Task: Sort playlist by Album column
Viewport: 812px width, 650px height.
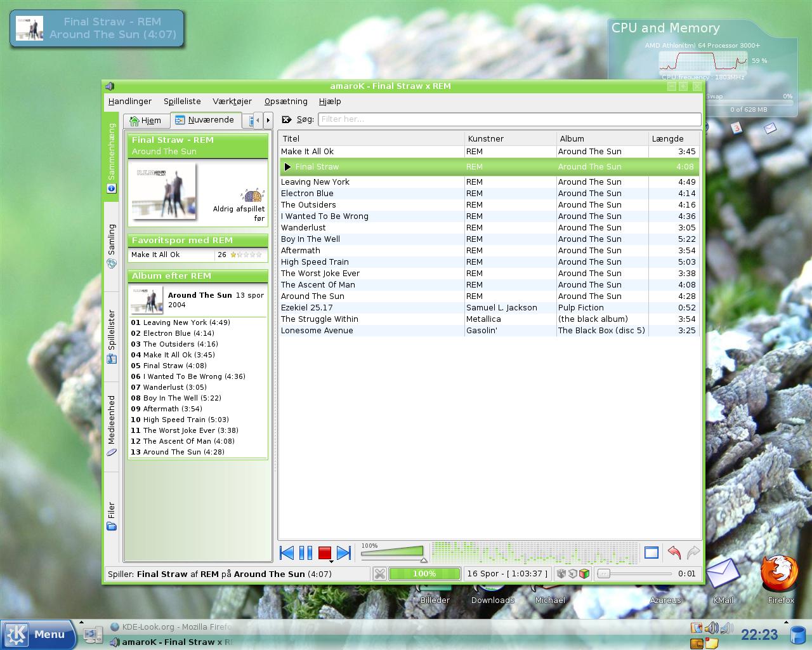Action: point(603,138)
